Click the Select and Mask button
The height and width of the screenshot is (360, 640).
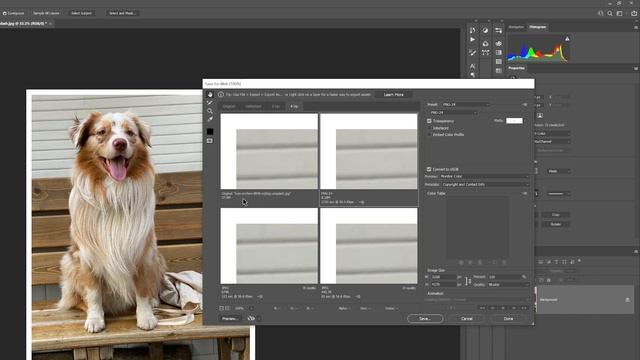click(122, 13)
